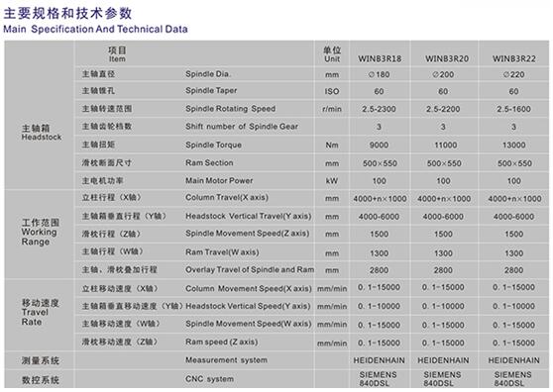Image resolution: width=553 pixels, height=392 pixels.
Task: Click 4000+n×1000 value under WINB3R18
Action: pyautogui.click(x=380, y=199)
